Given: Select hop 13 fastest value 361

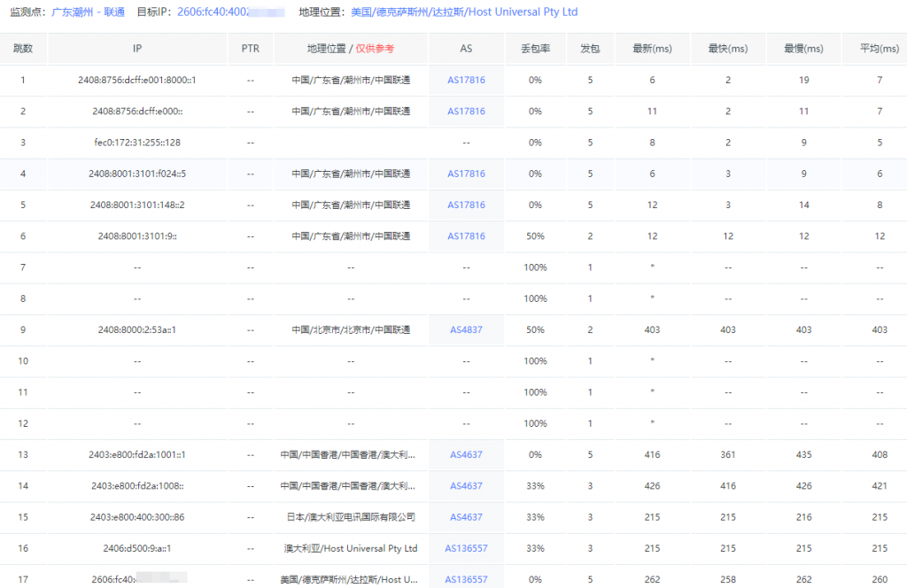Looking at the screenshot, I should tap(728, 454).
